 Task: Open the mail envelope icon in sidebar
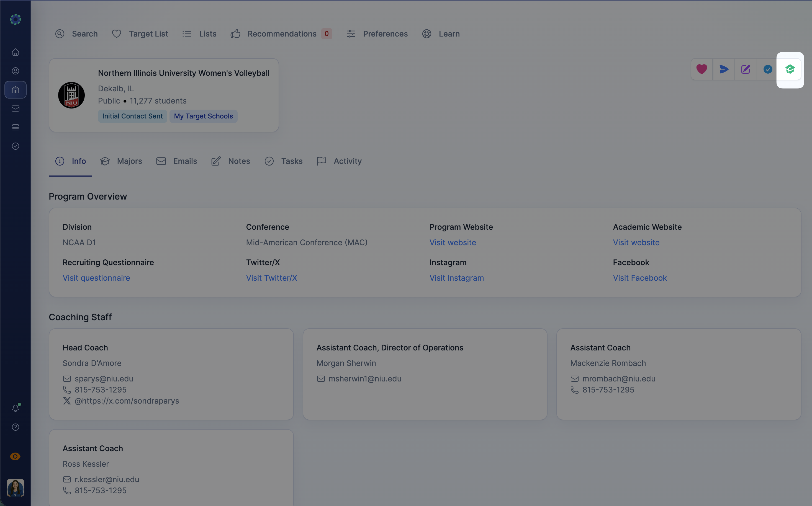16,109
